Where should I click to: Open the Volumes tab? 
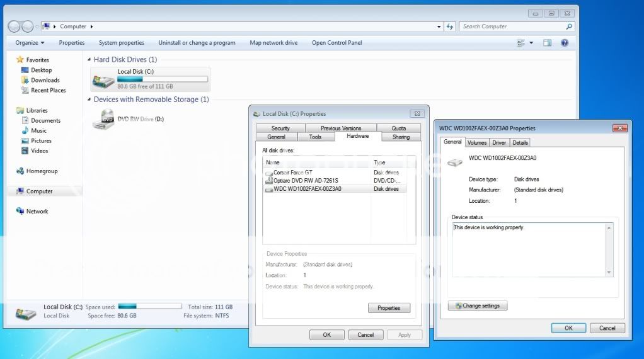(476, 142)
